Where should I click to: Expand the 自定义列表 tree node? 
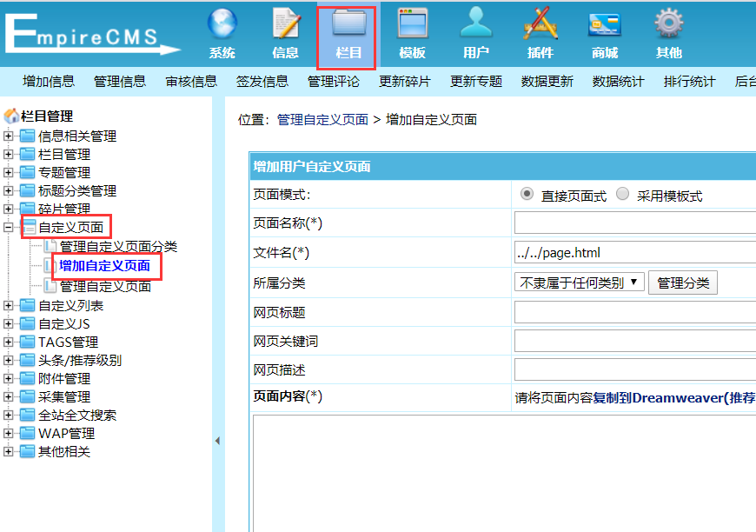(x=8, y=305)
